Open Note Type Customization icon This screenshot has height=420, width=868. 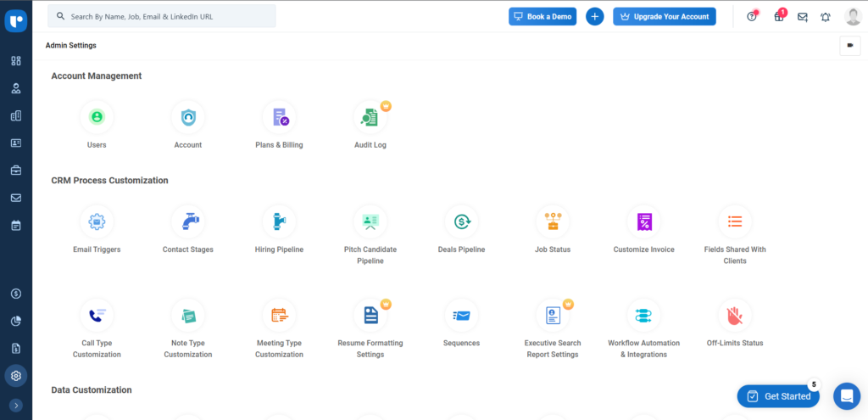187,316
